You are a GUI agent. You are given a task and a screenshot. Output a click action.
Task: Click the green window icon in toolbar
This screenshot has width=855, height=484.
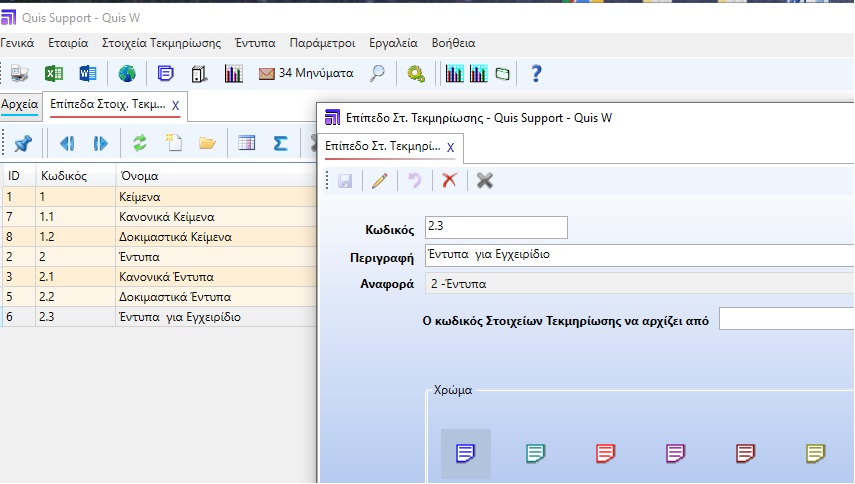tap(502, 74)
